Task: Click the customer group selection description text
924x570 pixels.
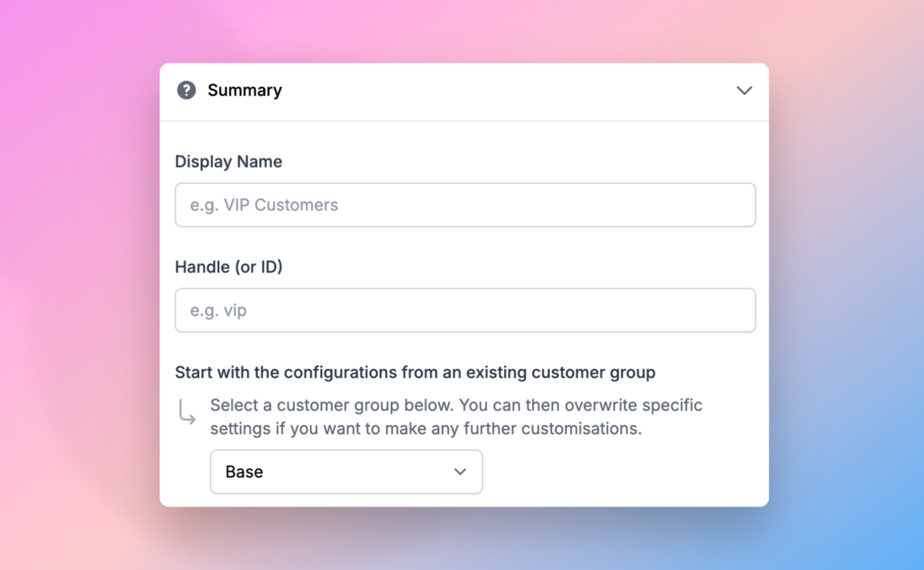Action: click(x=455, y=417)
